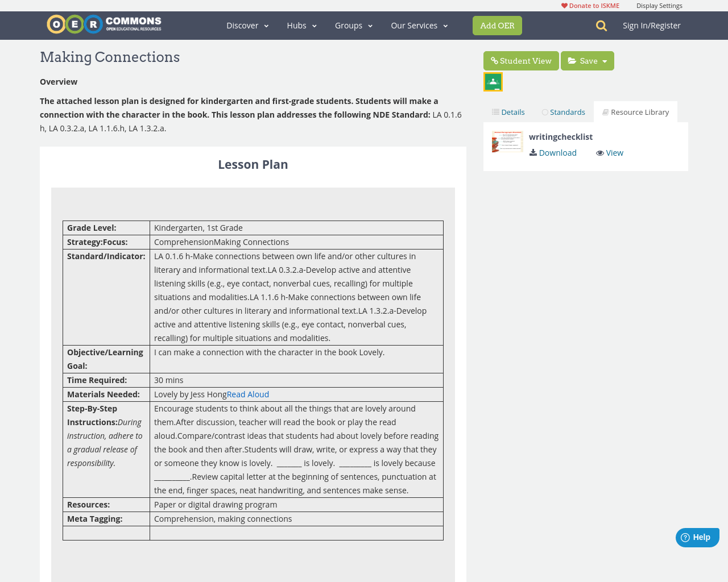Open the search magnifier icon
Image resolution: width=728 pixels, height=582 pixels.
(601, 26)
